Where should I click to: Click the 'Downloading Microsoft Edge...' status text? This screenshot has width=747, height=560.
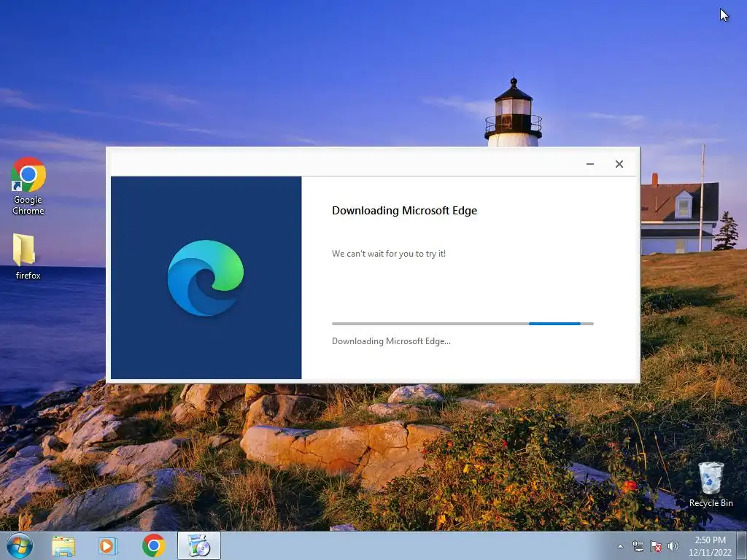[391, 341]
